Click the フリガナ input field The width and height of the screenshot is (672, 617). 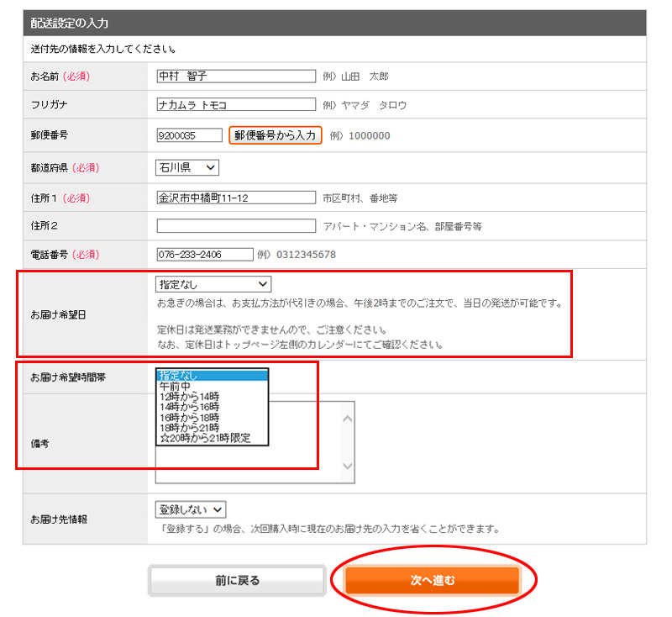(236, 104)
